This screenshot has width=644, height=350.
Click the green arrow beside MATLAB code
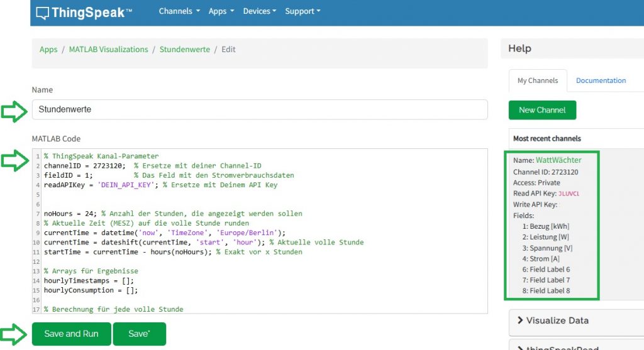pos(14,161)
